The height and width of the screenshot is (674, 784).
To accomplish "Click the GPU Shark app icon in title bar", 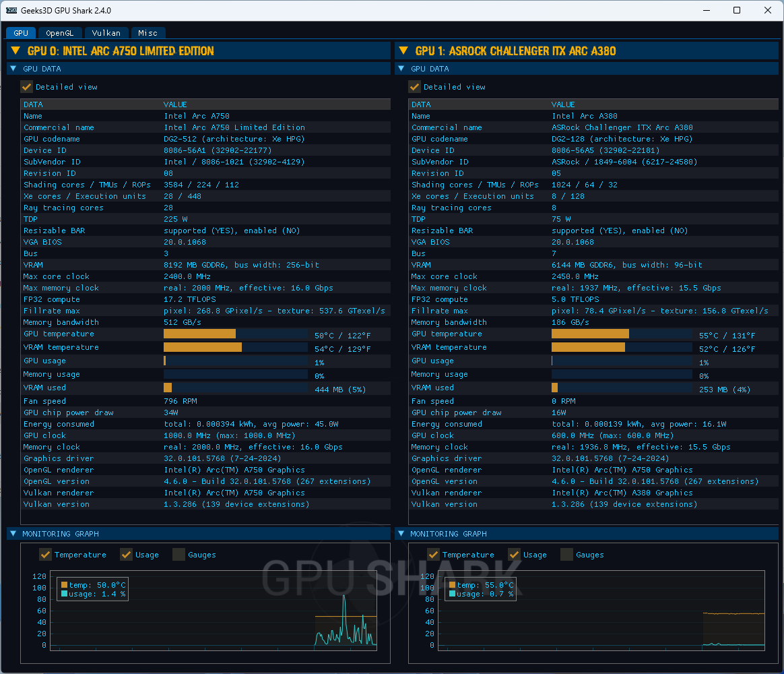I will 11,11.
